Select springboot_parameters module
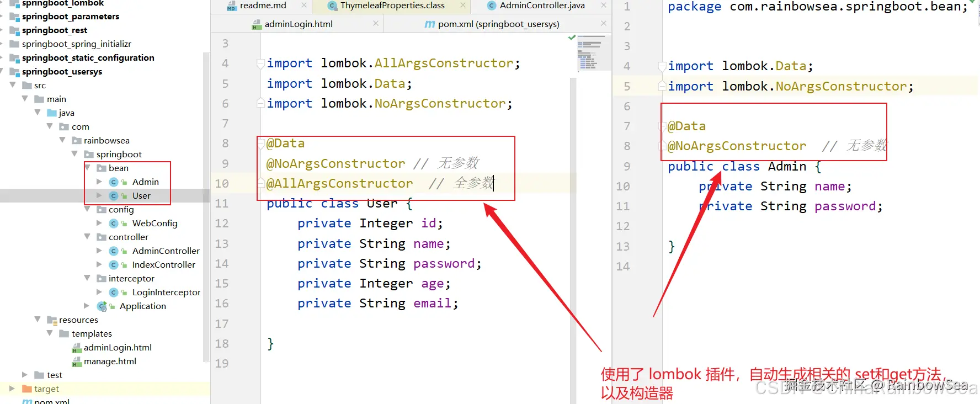This screenshot has width=980, height=404. (70, 16)
